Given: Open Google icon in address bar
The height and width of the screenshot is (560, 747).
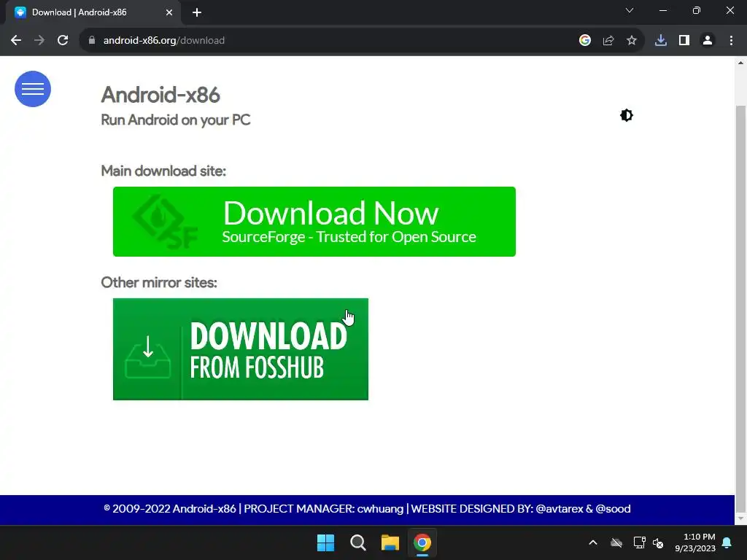Looking at the screenshot, I should point(584,41).
